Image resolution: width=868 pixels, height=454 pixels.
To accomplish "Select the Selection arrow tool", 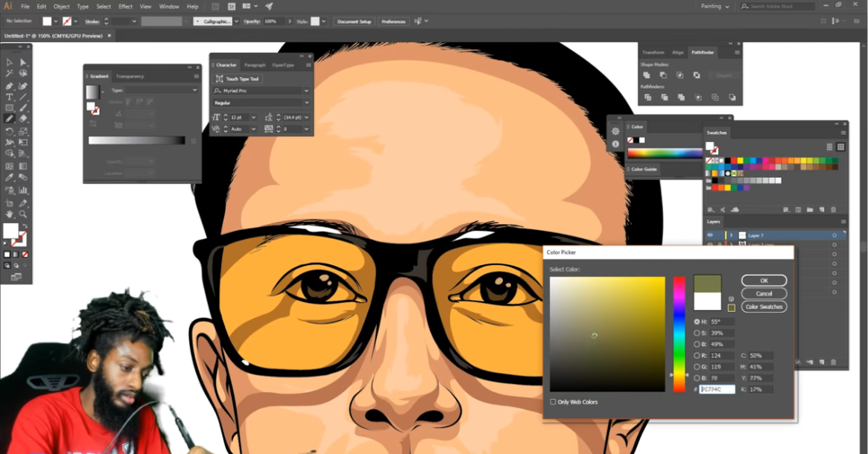I will (x=10, y=63).
